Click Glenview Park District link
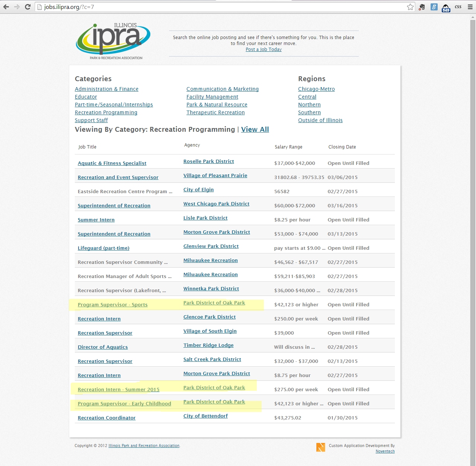The width and height of the screenshot is (476, 466). pyautogui.click(x=211, y=246)
